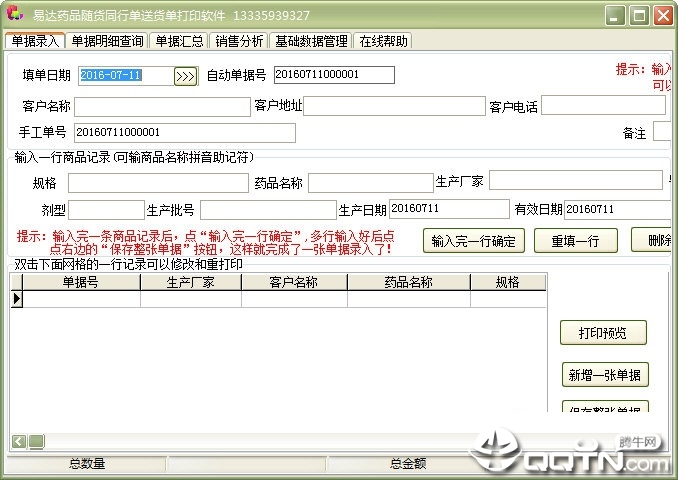Image resolution: width=678 pixels, height=480 pixels.
Task: Click the 药品名称 grid column header
Action: [x=409, y=282]
